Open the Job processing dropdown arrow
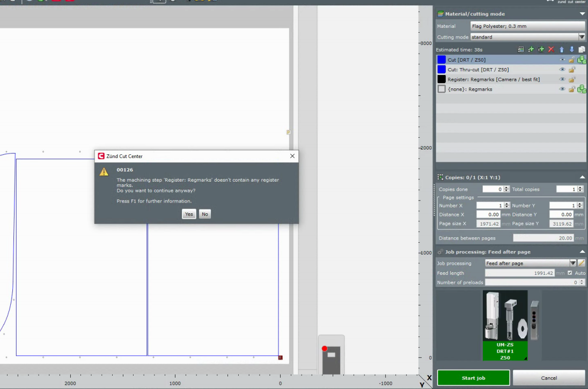The width and height of the screenshot is (588, 389). [x=572, y=263]
